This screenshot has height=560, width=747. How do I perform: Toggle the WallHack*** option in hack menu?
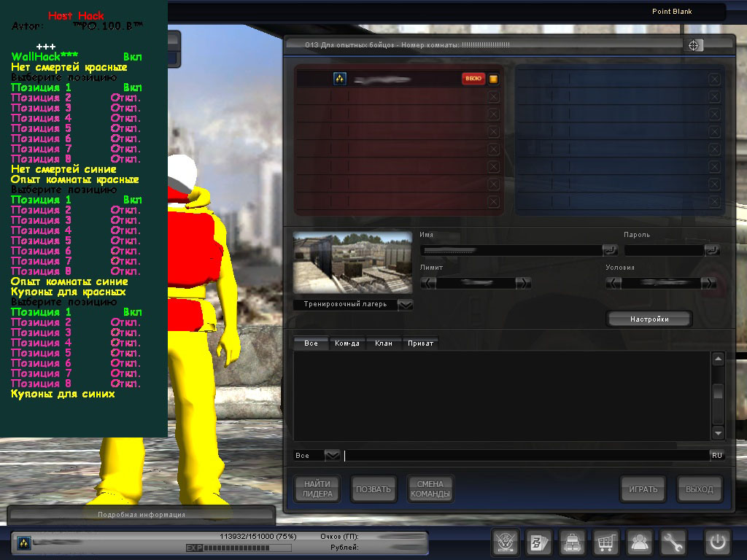pos(77,57)
